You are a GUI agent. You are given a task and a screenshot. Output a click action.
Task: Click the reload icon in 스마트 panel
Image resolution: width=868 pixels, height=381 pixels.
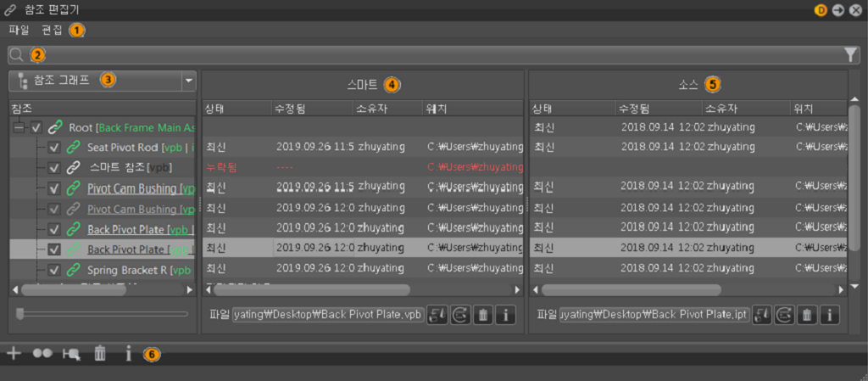click(460, 315)
